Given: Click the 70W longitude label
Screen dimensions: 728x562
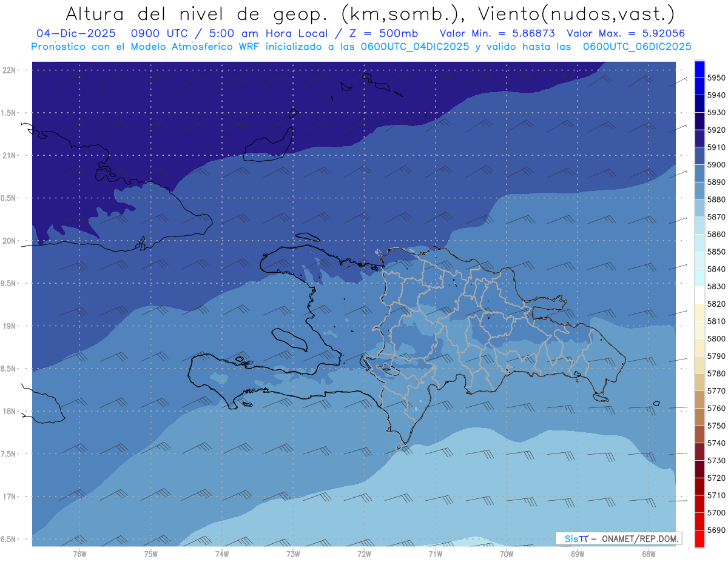Looking at the screenshot, I should pyautogui.click(x=507, y=554).
